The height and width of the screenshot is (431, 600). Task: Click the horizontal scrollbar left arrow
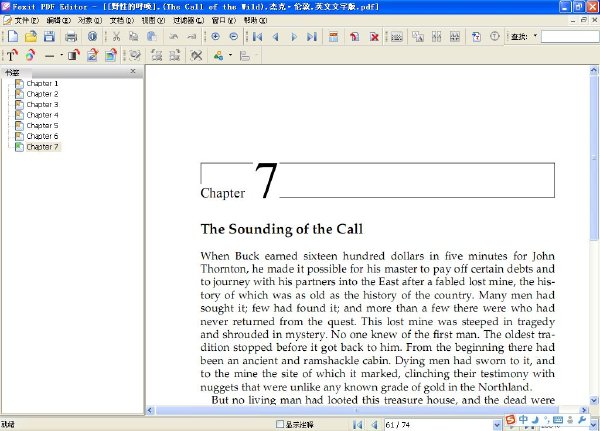tap(150, 410)
